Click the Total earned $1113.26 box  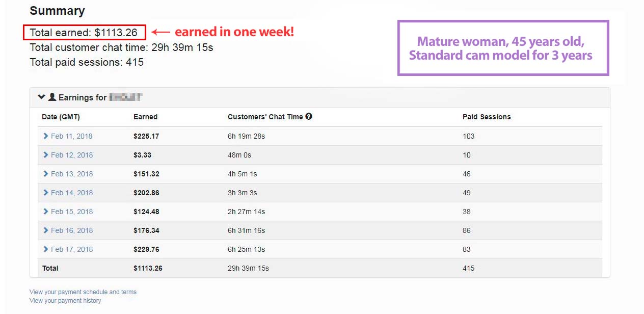click(85, 33)
